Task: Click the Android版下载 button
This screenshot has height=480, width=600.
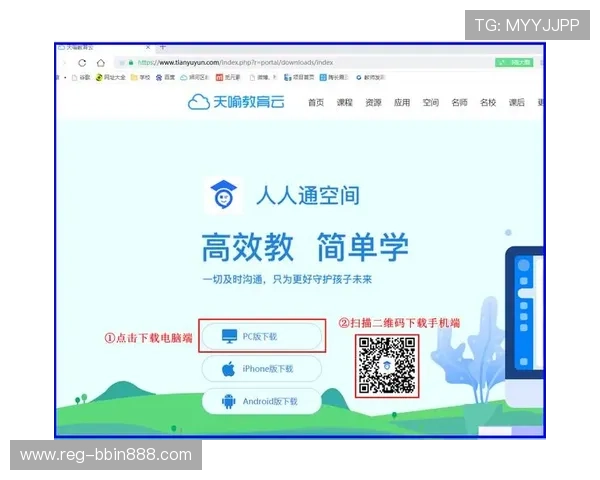Action: (x=262, y=401)
